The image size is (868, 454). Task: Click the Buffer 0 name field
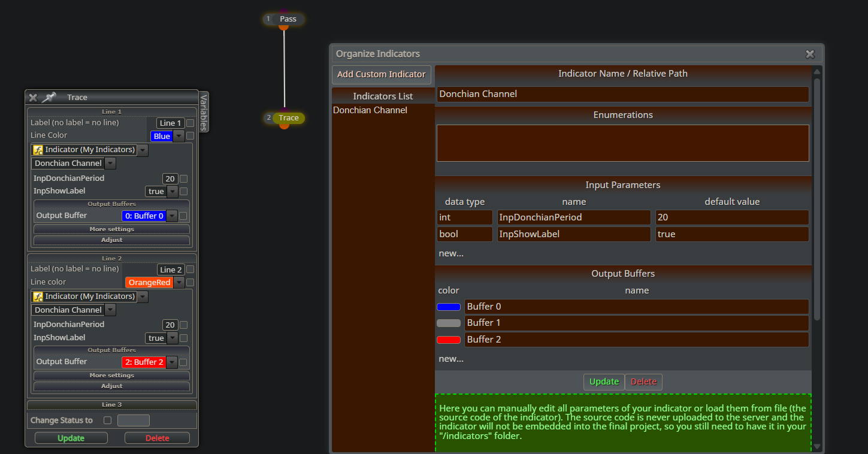(637, 307)
